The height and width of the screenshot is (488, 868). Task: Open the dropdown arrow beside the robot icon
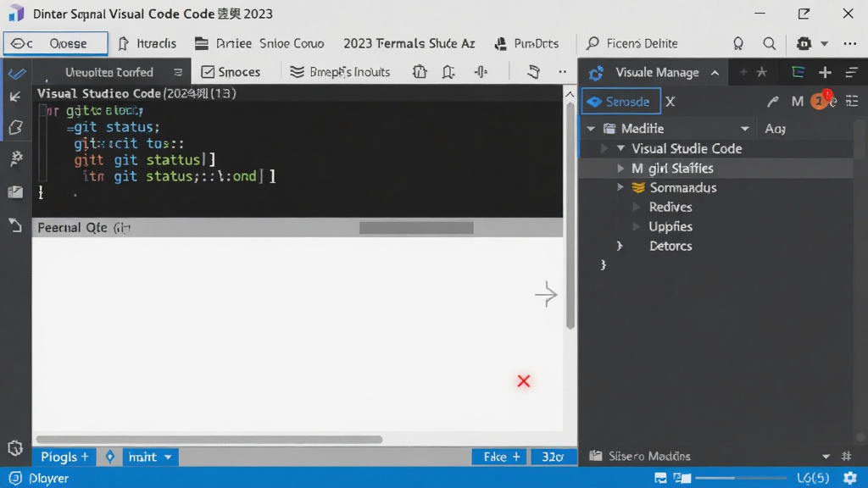(824, 44)
